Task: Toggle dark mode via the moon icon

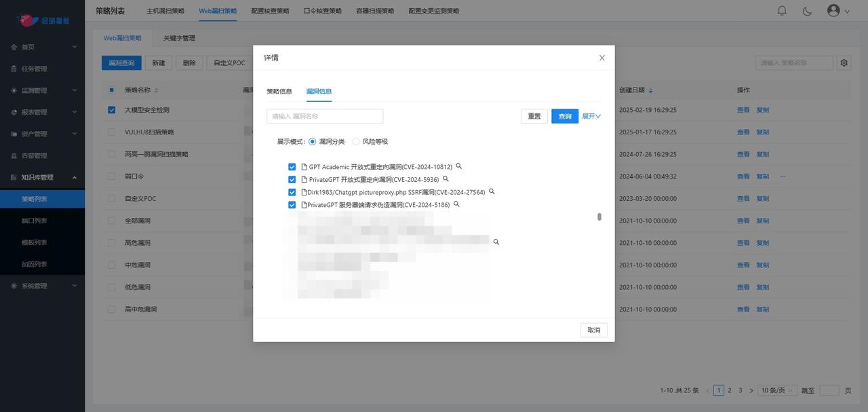Action: coord(807,10)
